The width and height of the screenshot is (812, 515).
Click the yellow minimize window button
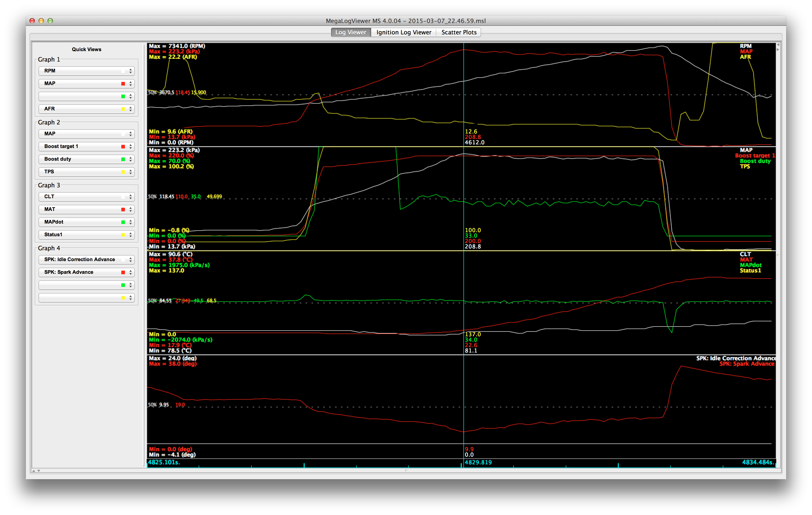tap(41, 21)
